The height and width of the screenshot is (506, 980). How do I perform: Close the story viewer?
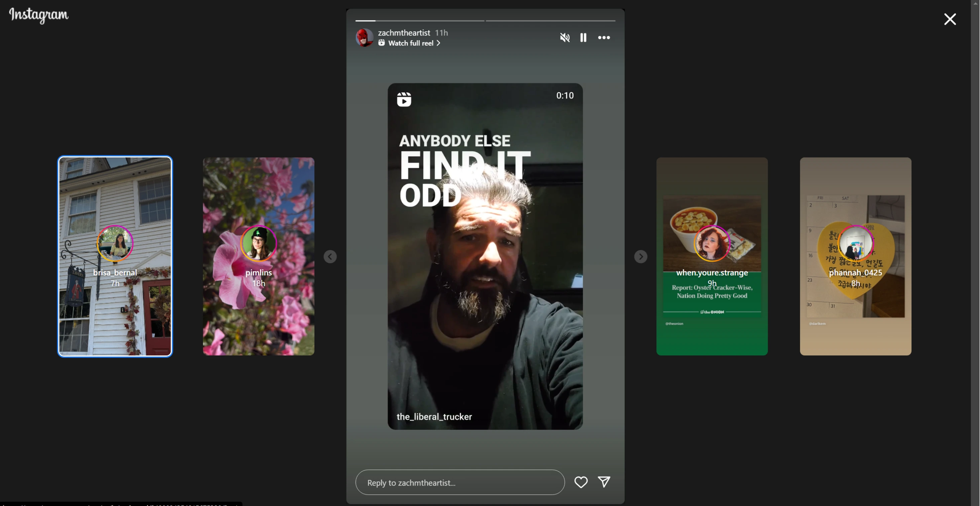tap(950, 19)
